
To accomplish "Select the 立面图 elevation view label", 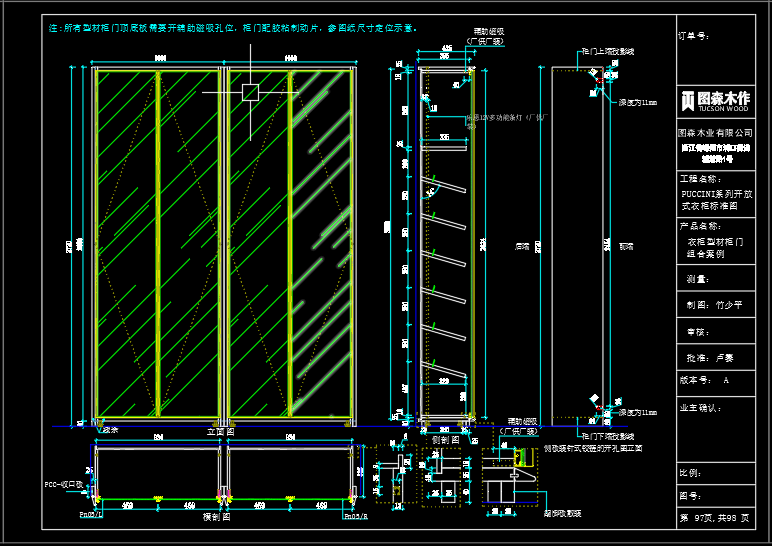I will [219, 431].
